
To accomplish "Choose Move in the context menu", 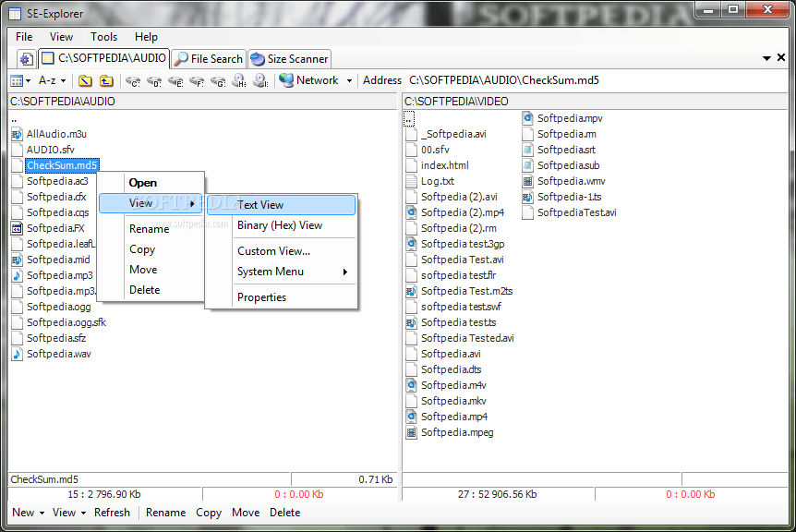I will tap(143, 270).
